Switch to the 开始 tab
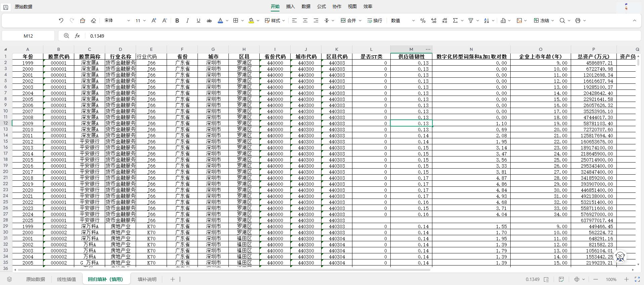The image size is (644, 285). tap(275, 6)
